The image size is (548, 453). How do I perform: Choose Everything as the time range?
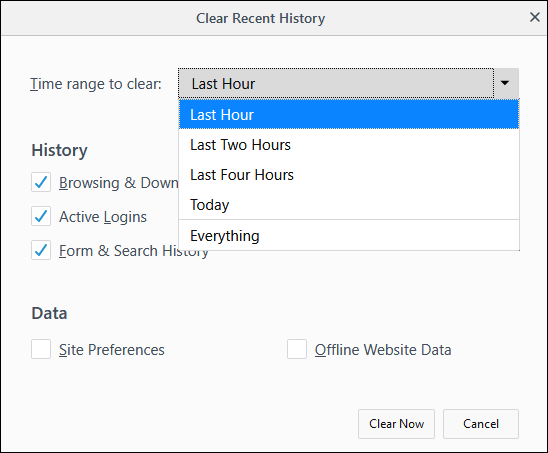[x=349, y=236]
